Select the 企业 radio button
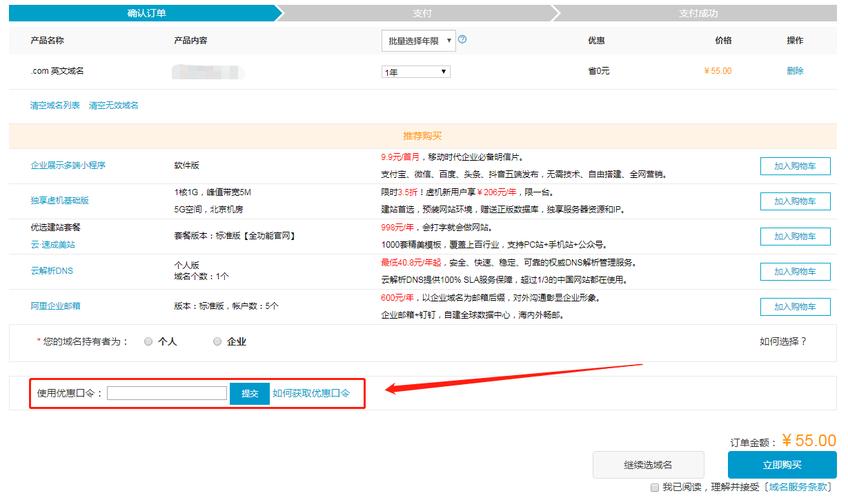 point(217,341)
